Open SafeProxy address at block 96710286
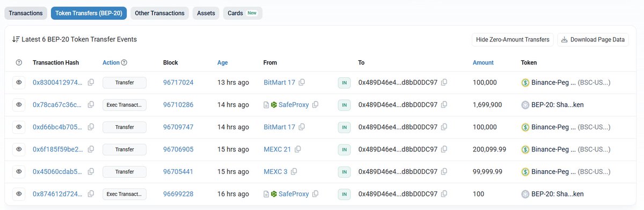Screen dimensions: 644x210 [294, 105]
